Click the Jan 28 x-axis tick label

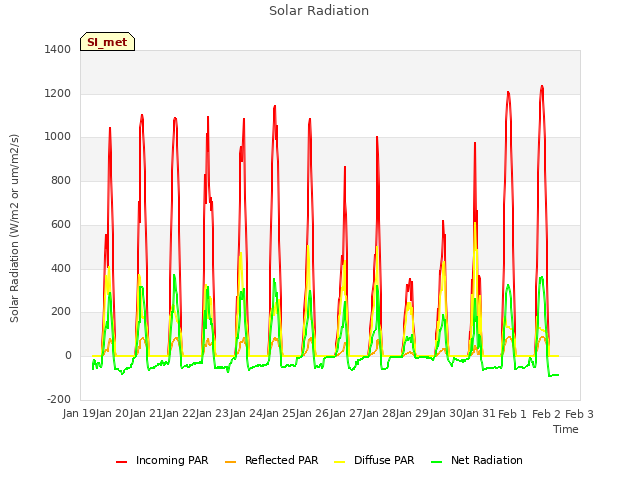(379, 414)
